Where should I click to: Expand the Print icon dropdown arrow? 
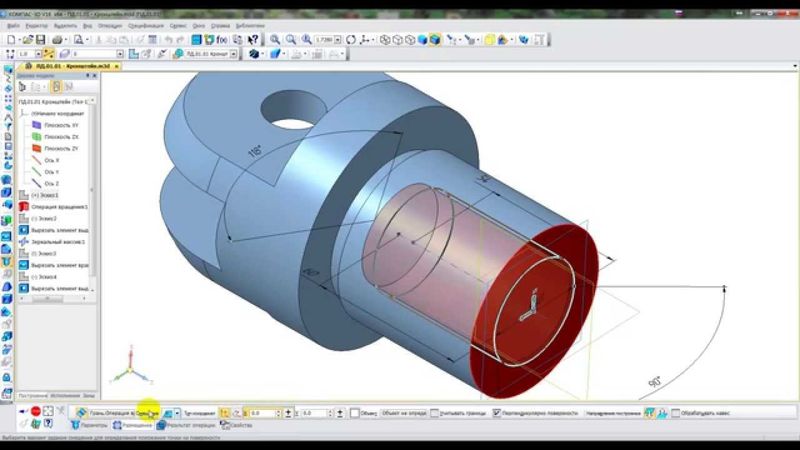coord(66,39)
